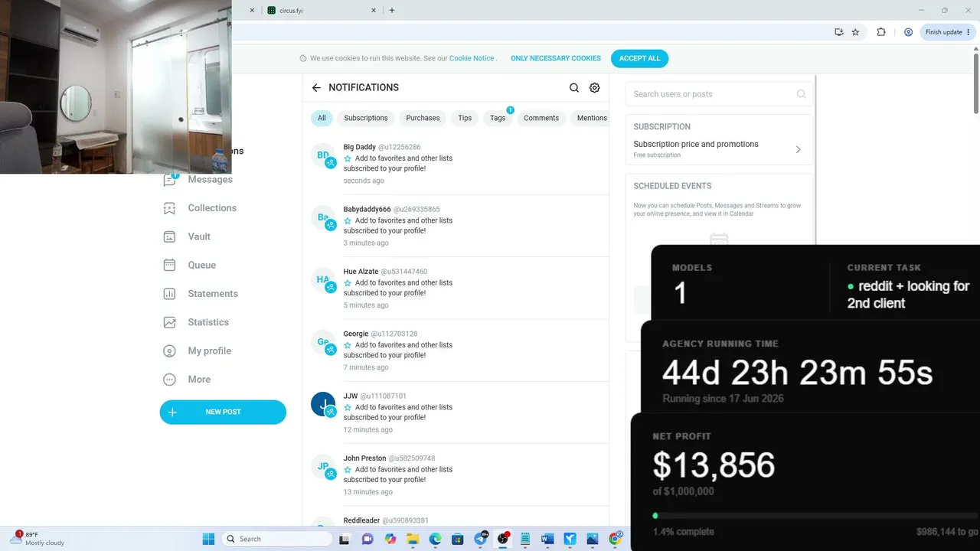Filter notifications by Comments
Image resolution: width=980 pixels, height=551 pixels.
(x=541, y=118)
